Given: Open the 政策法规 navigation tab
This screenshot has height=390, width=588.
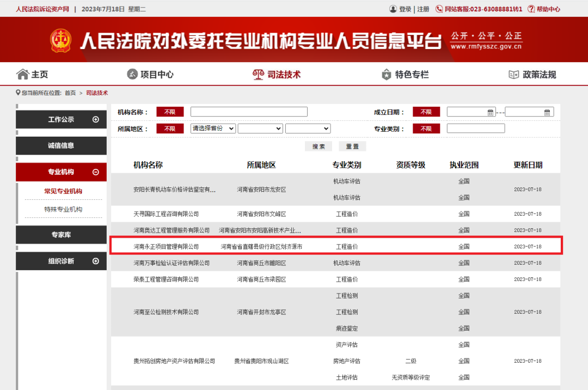Looking at the screenshot, I should [532, 75].
